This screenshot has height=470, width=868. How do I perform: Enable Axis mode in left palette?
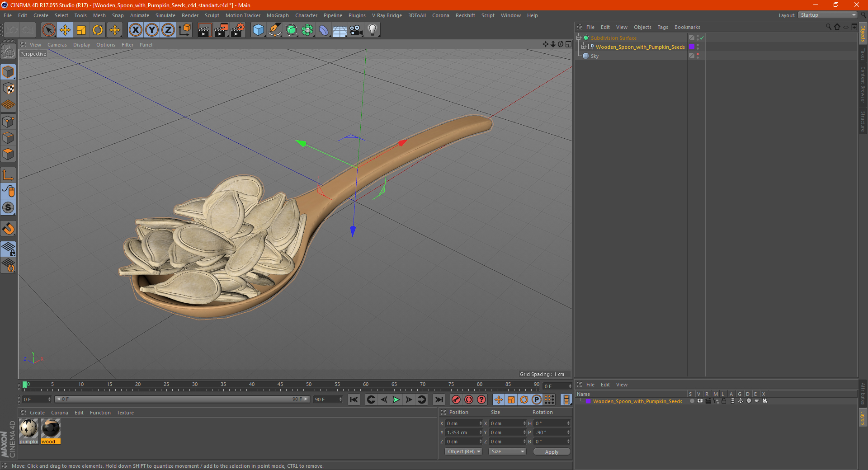[8, 175]
